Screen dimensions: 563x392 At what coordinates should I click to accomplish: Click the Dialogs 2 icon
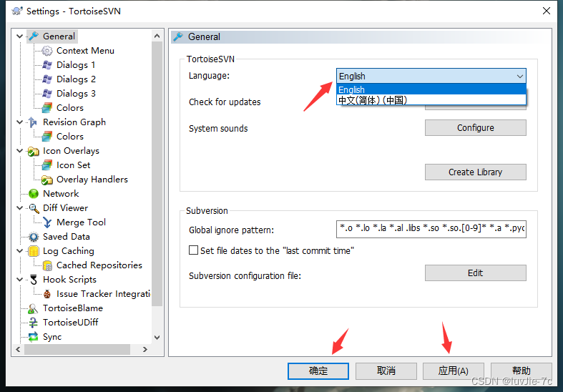(47, 79)
